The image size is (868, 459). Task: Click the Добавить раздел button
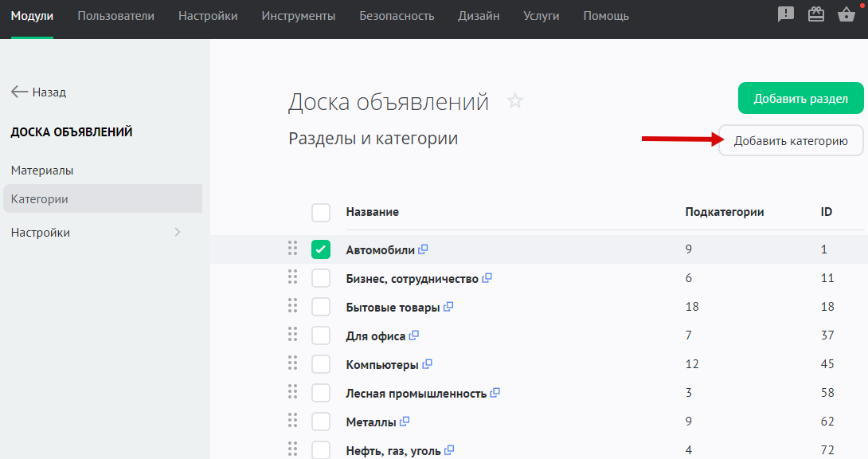tap(800, 99)
